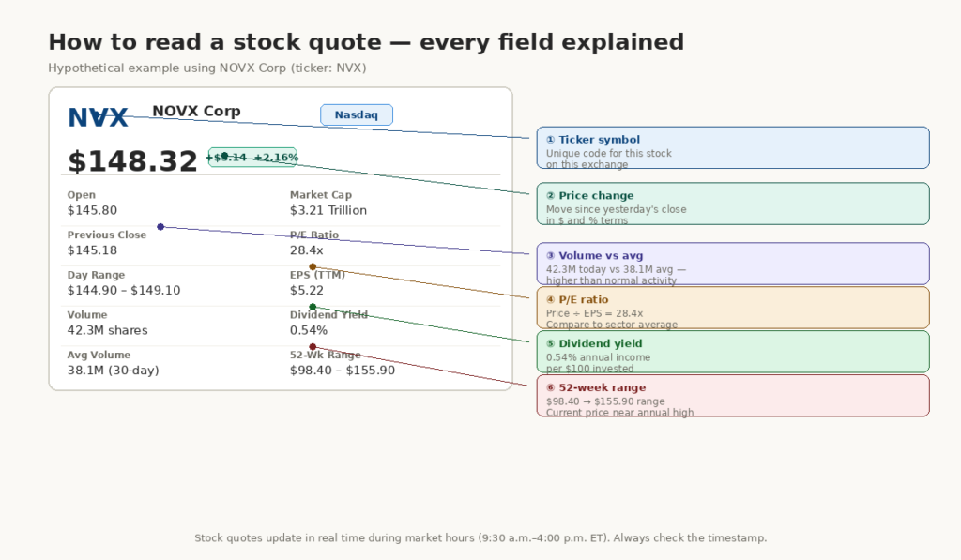Click the 'Price ÷ EPS = 28.4x' text
The width and height of the screenshot is (961, 560).
point(594,313)
